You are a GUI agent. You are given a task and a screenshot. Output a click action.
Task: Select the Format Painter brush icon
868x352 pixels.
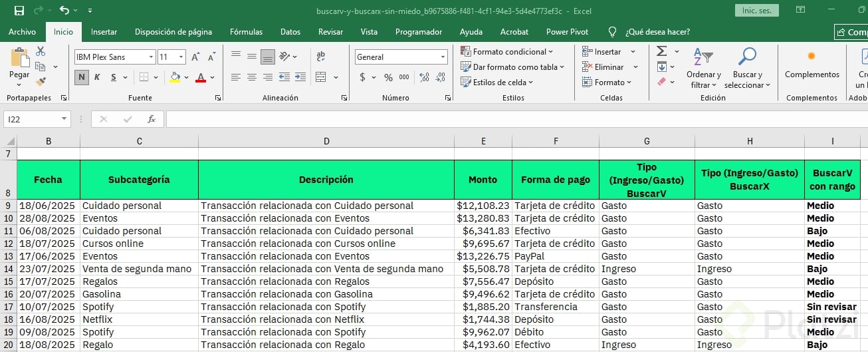coord(41,82)
